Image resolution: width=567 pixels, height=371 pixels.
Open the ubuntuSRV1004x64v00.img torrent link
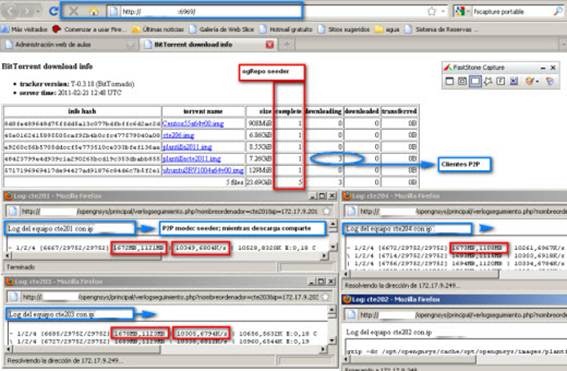point(203,170)
